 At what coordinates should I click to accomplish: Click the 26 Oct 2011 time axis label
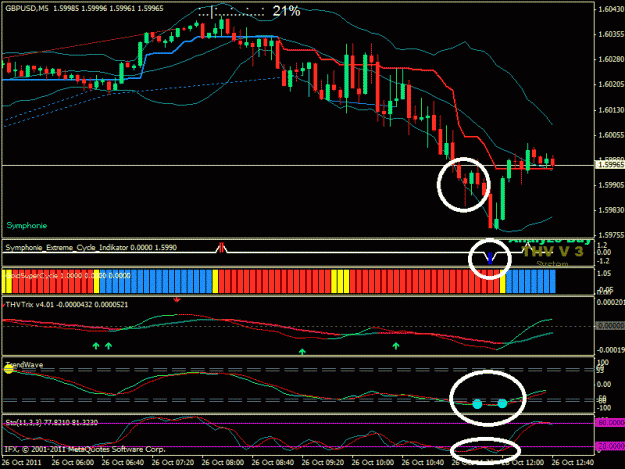pos(22,463)
